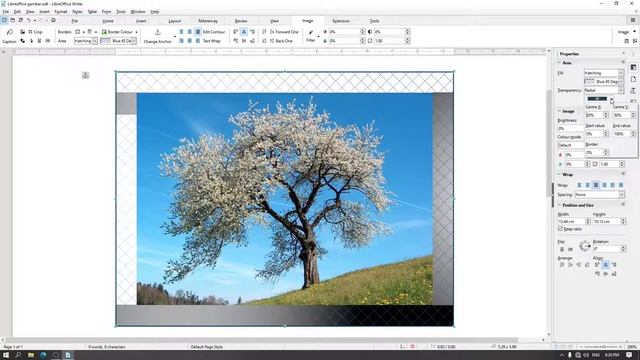Click the Bring to Front arrange icon in sidebar
This screenshot has width=640, height=360.
(562, 265)
